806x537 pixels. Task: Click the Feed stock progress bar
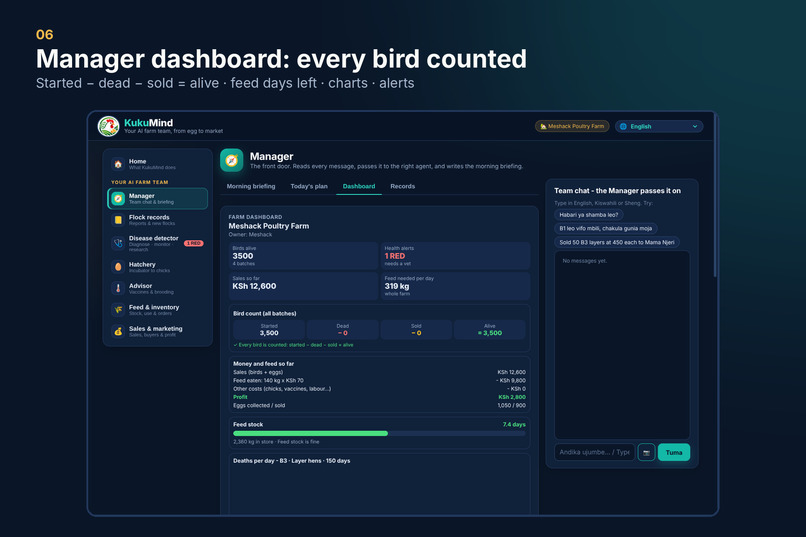(x=379, y=434)
